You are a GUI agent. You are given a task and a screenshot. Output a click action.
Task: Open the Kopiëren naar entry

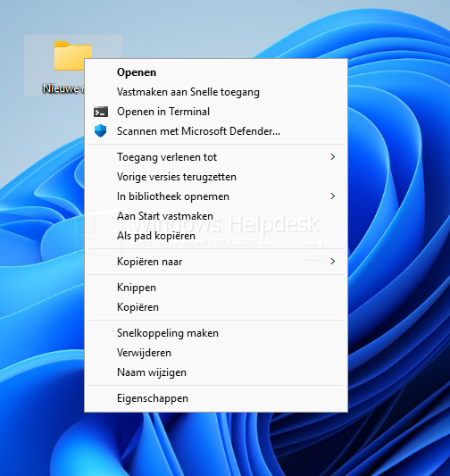point(216,262)
